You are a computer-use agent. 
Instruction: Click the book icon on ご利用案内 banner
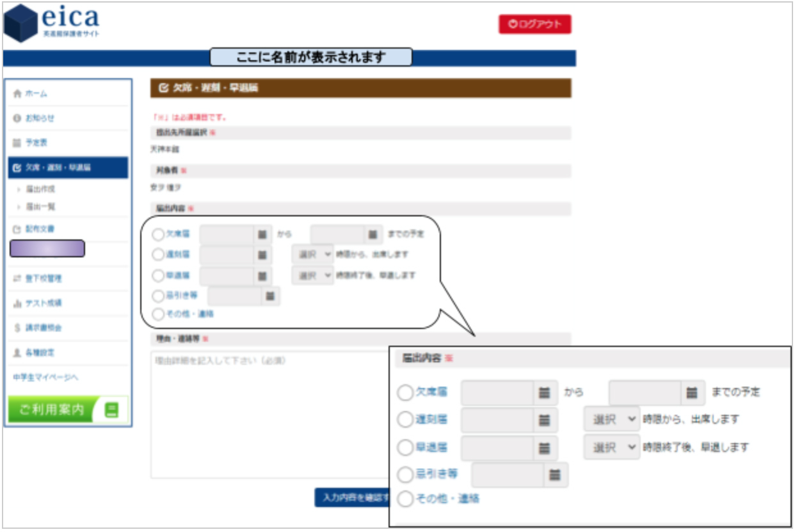point(111,410)
